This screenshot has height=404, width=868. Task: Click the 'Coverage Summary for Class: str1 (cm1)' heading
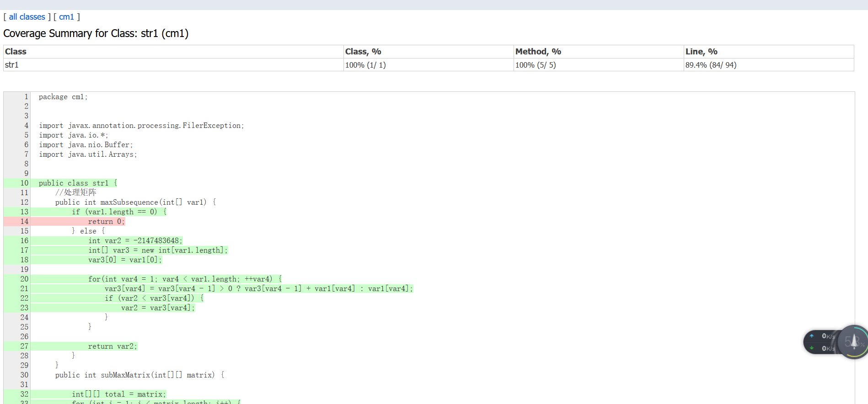[96, 33]
